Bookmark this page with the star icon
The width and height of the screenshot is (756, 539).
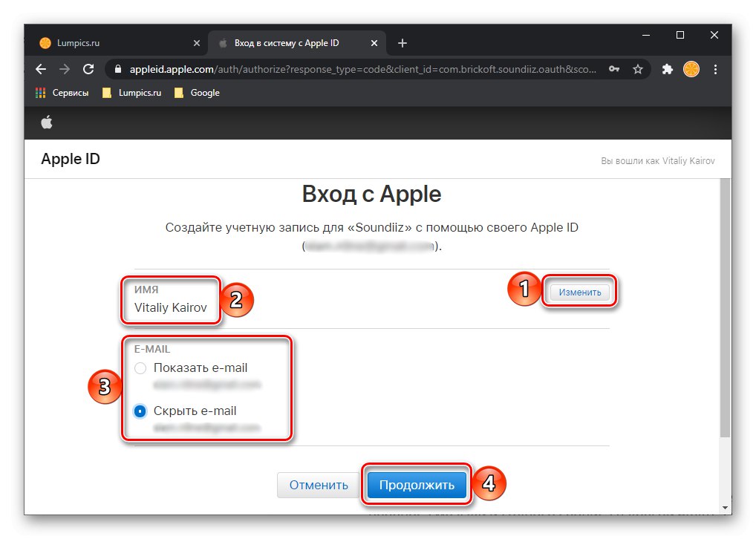click(638, 70)
